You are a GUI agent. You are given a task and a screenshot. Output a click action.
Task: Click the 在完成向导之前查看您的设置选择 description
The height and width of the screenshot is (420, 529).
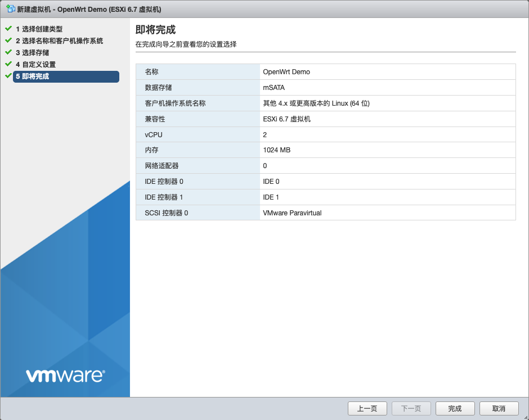[x=186, y=44]
